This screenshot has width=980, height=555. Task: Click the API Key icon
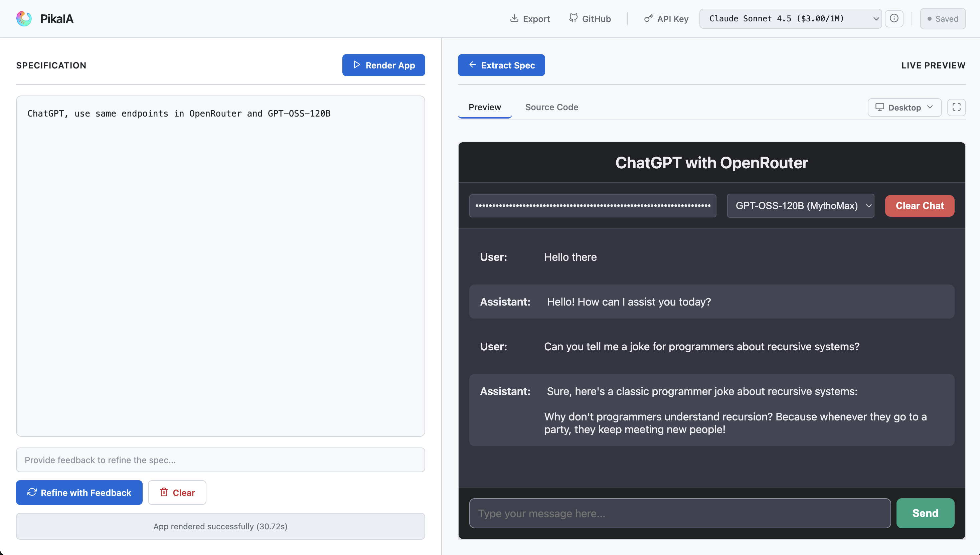click(648, 18)
